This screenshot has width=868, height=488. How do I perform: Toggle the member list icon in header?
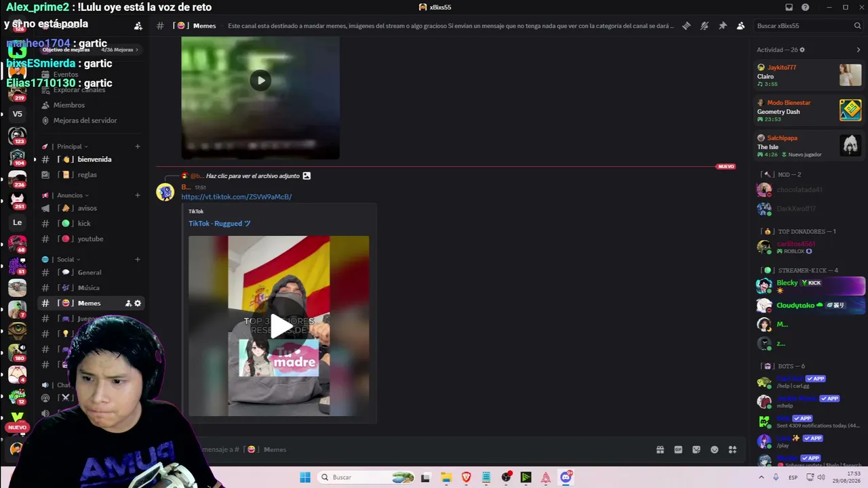(x=741, y=26)
